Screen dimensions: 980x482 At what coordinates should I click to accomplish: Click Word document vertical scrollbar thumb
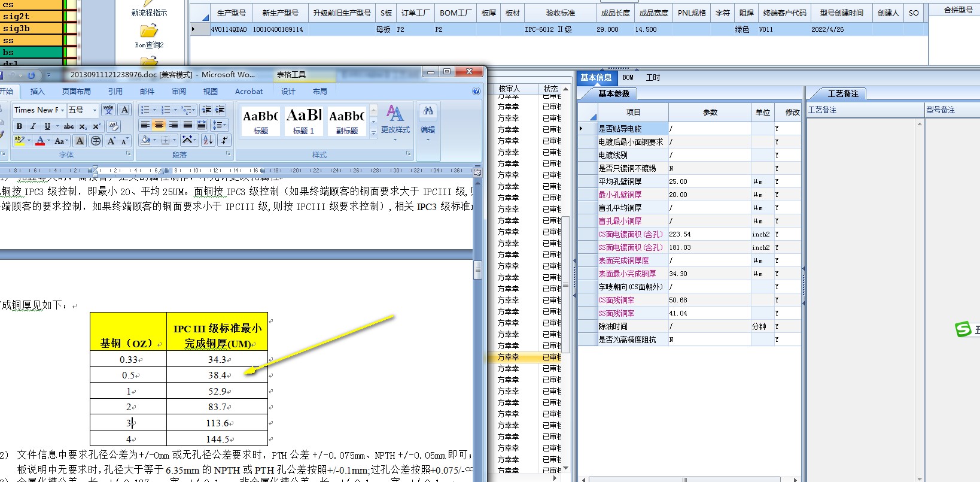click(x=477, y=270)
